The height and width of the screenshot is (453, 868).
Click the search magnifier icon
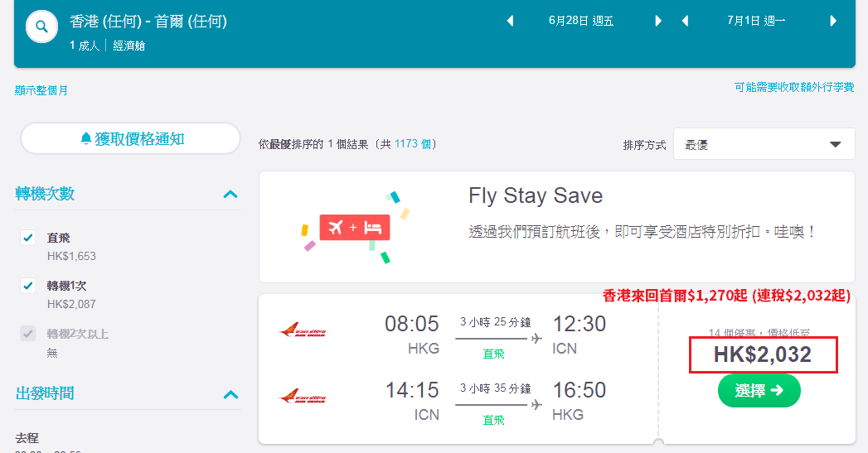coord(41,27)
